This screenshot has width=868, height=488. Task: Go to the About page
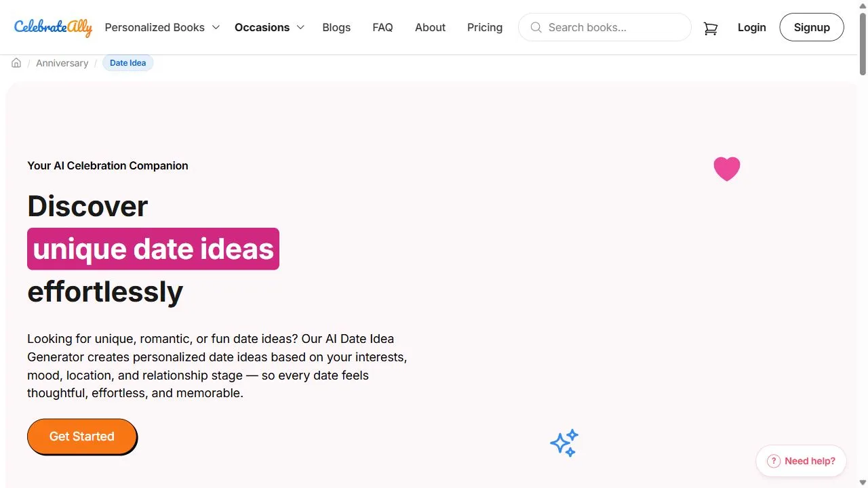(x=430, y=28)
